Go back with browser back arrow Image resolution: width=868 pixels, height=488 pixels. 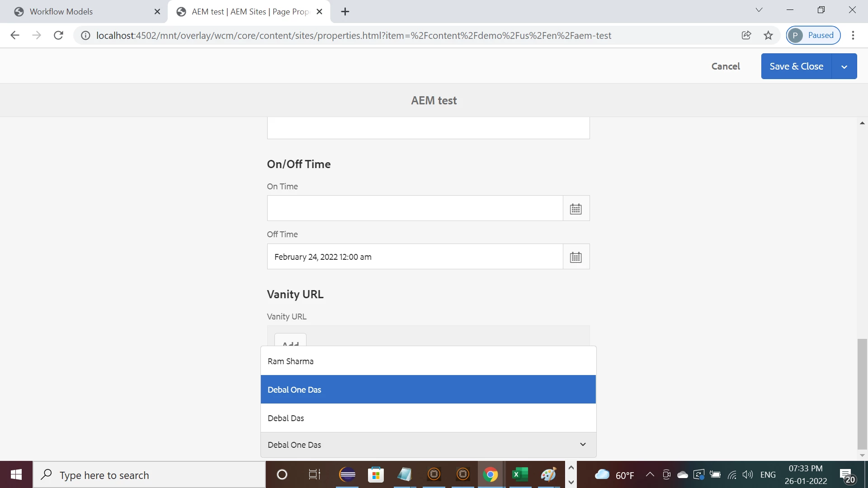pos(15,35)
